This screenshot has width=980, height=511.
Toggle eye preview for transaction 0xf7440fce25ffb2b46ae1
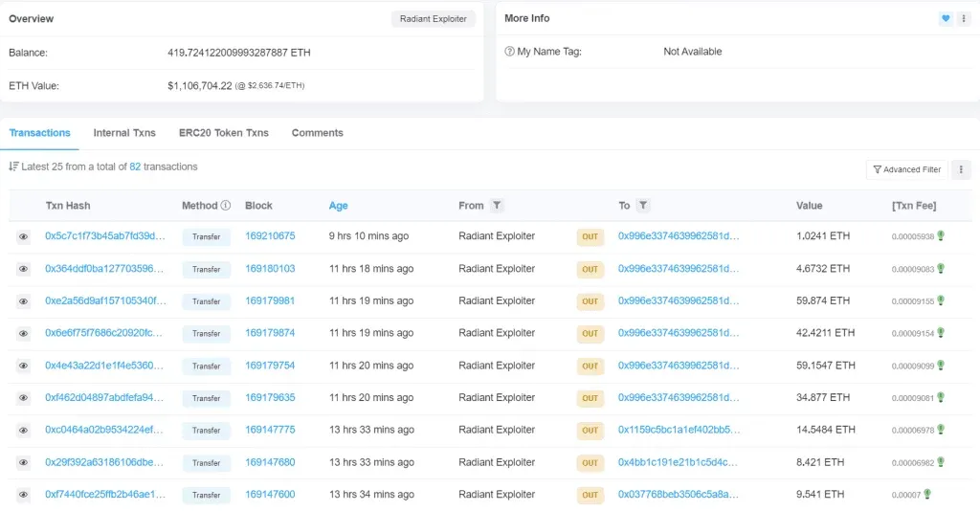[x=23, y=495]
